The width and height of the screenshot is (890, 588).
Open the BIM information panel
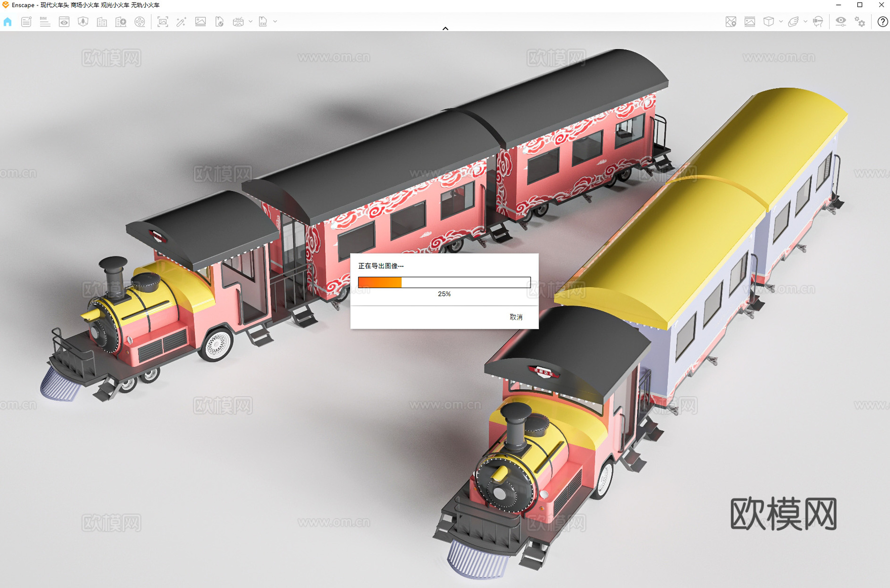click(x=45, y=22)
